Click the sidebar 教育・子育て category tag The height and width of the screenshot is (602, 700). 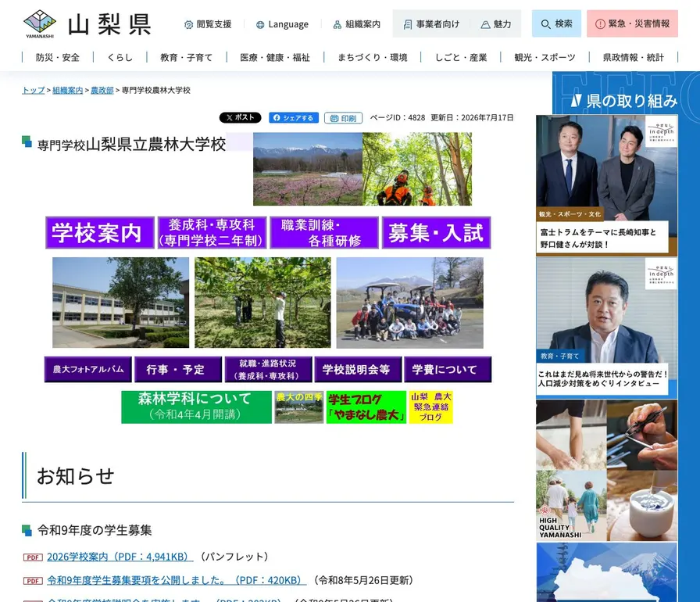(559, 356)
